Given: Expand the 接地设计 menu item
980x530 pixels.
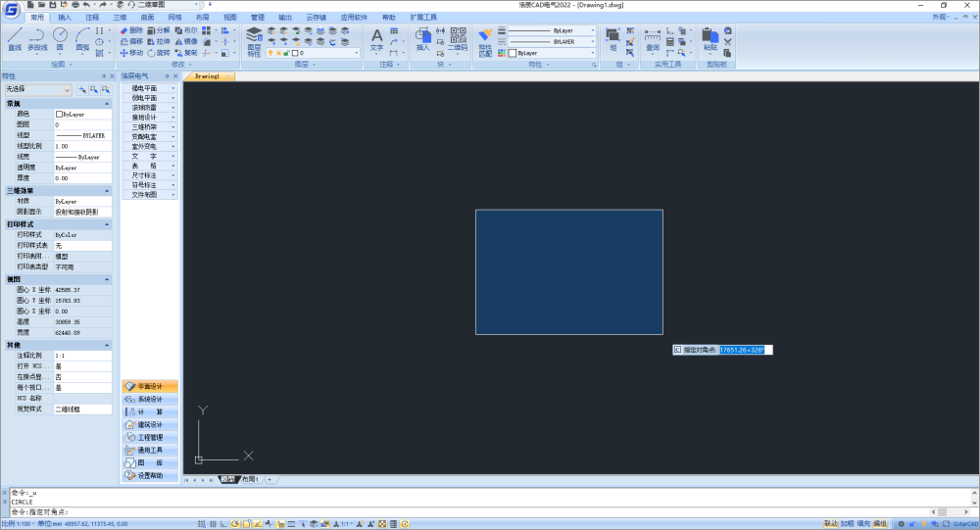Looking at the screenshot, I should tap(149, 118).
